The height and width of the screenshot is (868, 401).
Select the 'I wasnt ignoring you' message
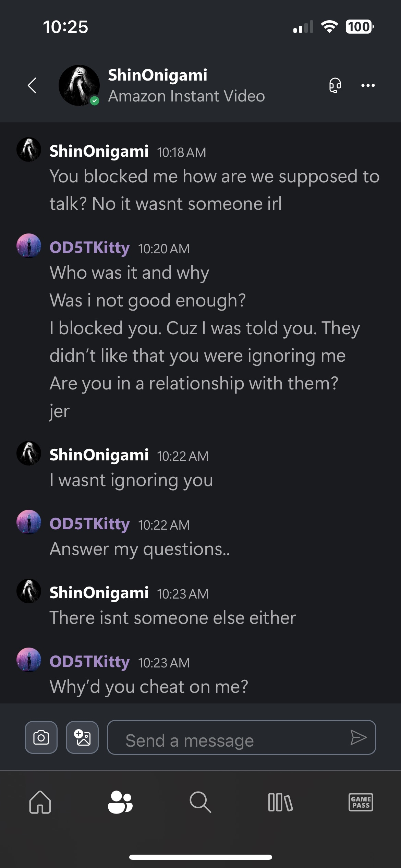[x=131, y=480]
